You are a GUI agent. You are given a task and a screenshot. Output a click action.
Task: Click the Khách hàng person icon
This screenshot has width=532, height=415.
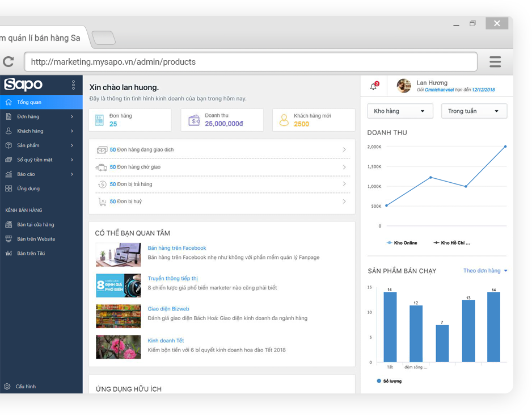tap(9, 131)
